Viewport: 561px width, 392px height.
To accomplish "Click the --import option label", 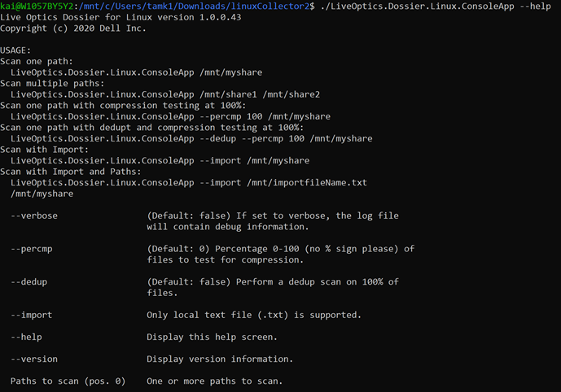I will [32, 315].
